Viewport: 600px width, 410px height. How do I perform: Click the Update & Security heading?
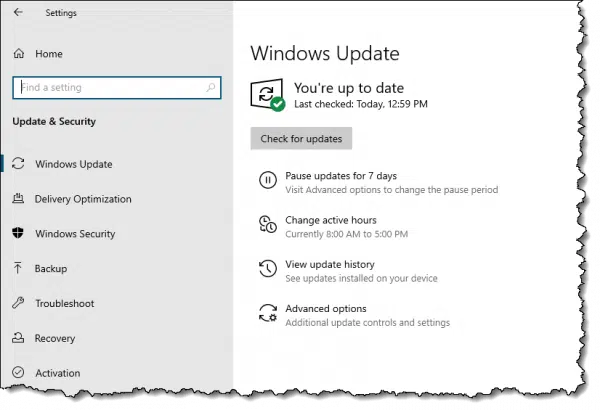coord(54,122)
